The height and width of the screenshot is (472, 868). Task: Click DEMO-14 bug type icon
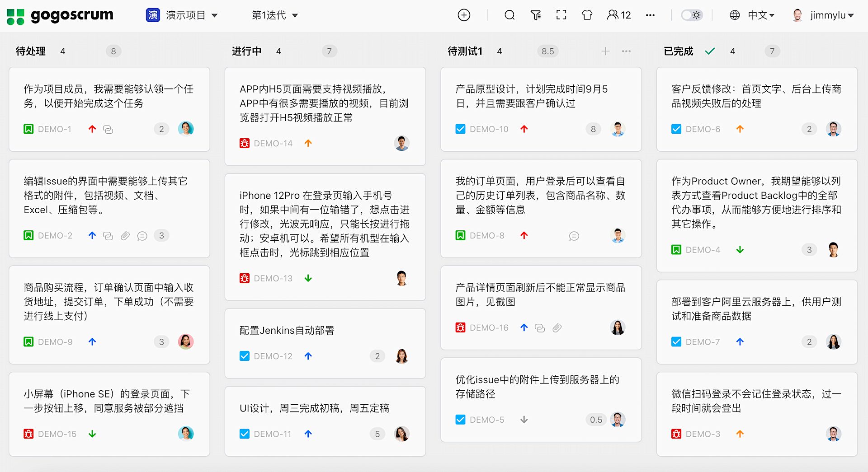245,144
